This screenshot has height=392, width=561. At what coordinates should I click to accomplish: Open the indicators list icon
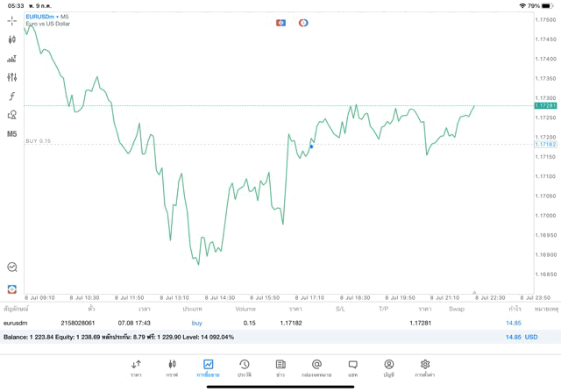tap(12, 59)
